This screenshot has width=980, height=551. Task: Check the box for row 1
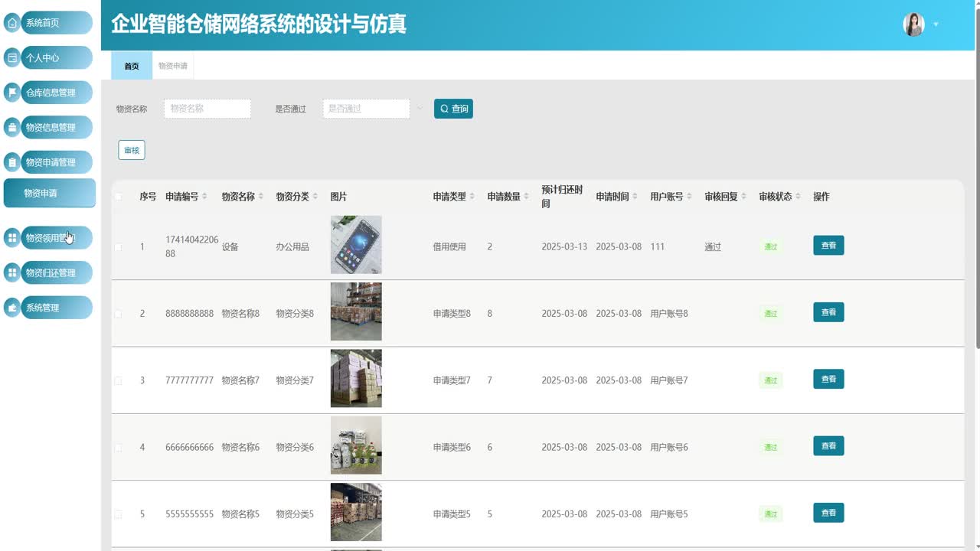pos(118,247)
